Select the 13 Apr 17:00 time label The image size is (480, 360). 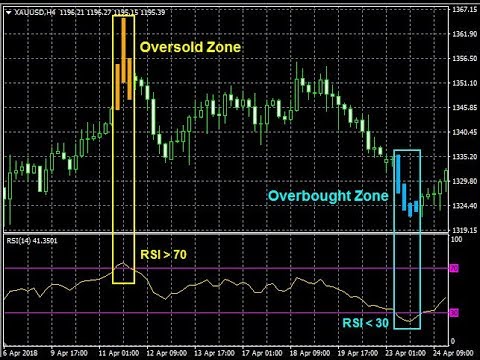click(214, 353)
